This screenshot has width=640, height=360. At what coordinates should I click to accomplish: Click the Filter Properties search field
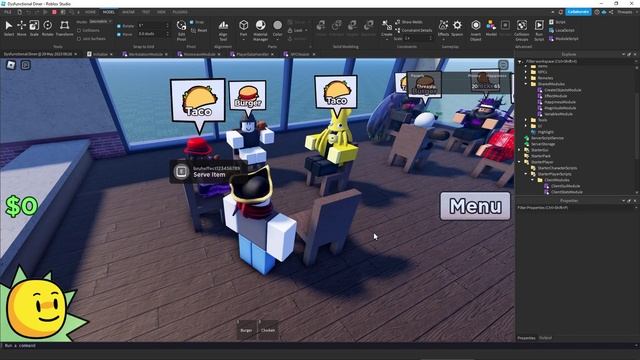577,208
